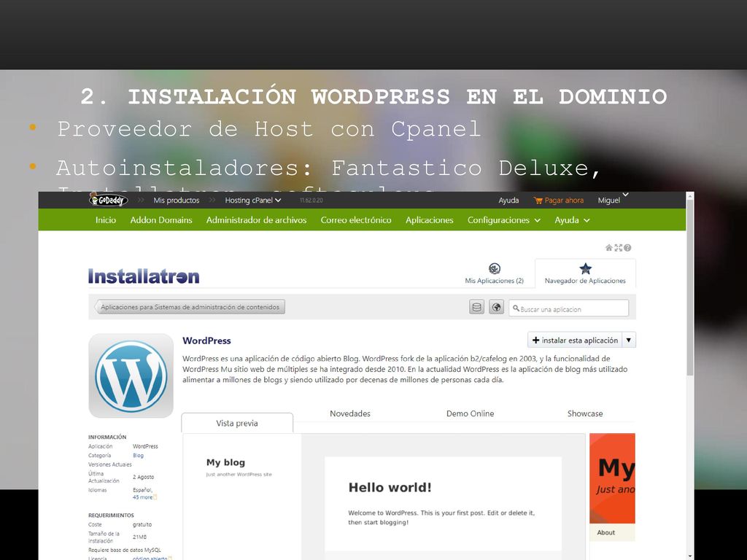Screen dimensions: 747x560
Task: Switch to the Mis Aplicaciones (2) tab
Action: 495,274
